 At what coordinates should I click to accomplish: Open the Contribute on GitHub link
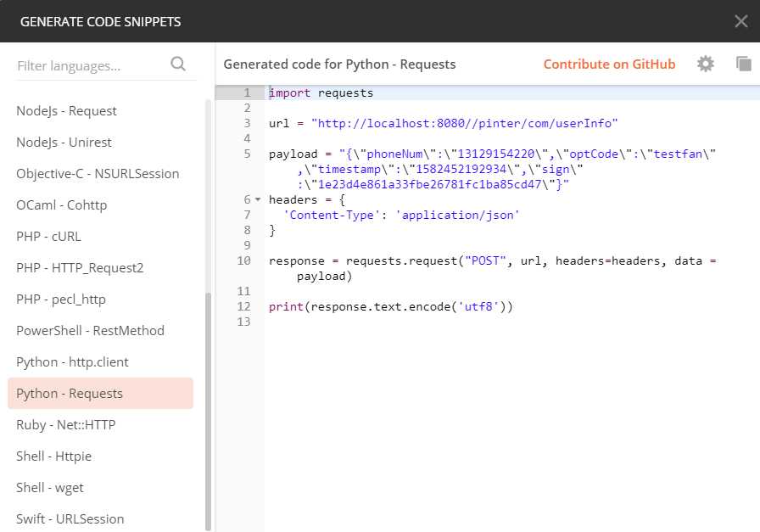coord(609,64)
